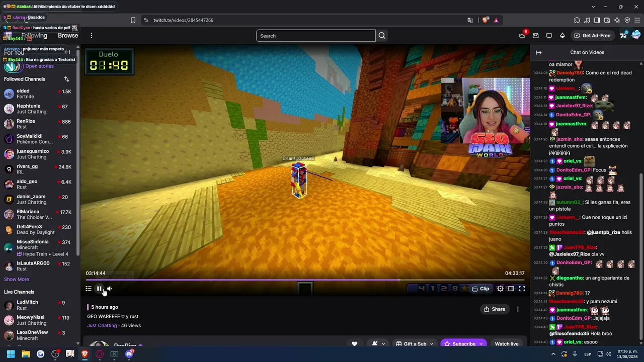Share this video

pos(495,309)
